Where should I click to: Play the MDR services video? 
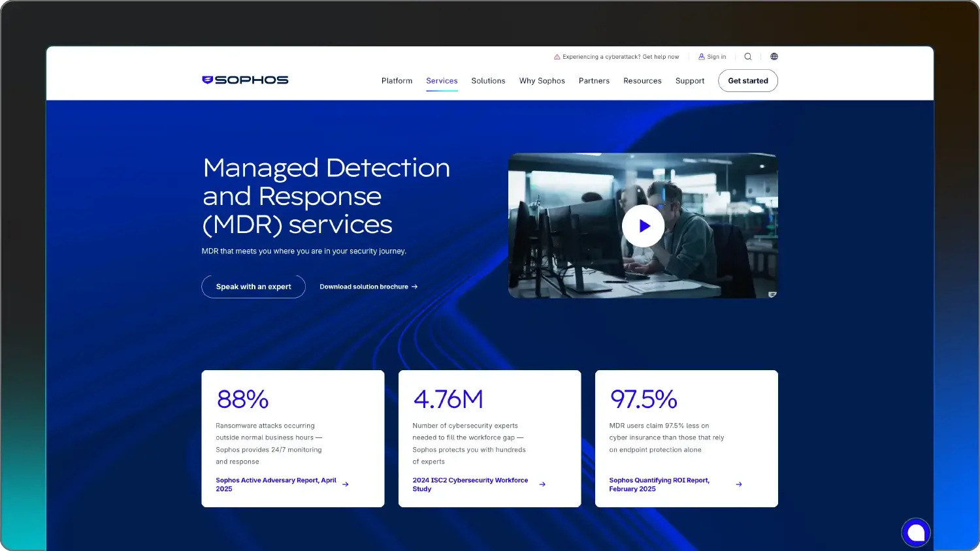tap(643, 225)
